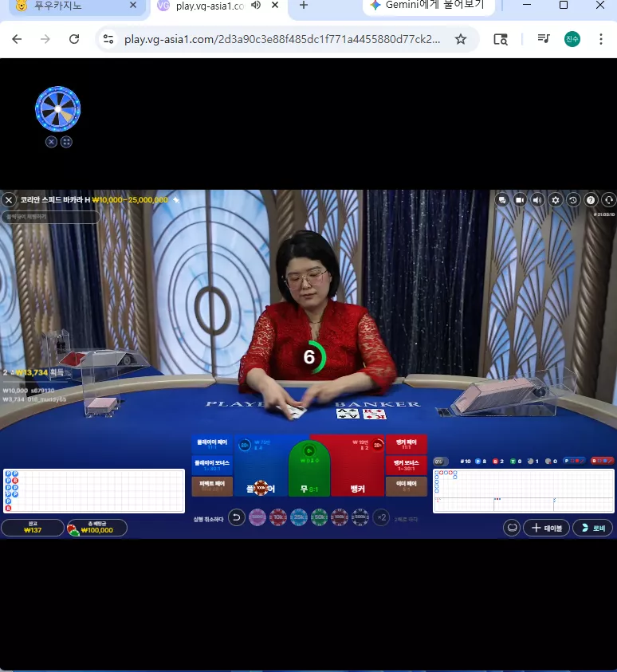This screenshot has width=617, height=672.
Task: Close the game with the X beside the table name
Action: coord(9,200)
